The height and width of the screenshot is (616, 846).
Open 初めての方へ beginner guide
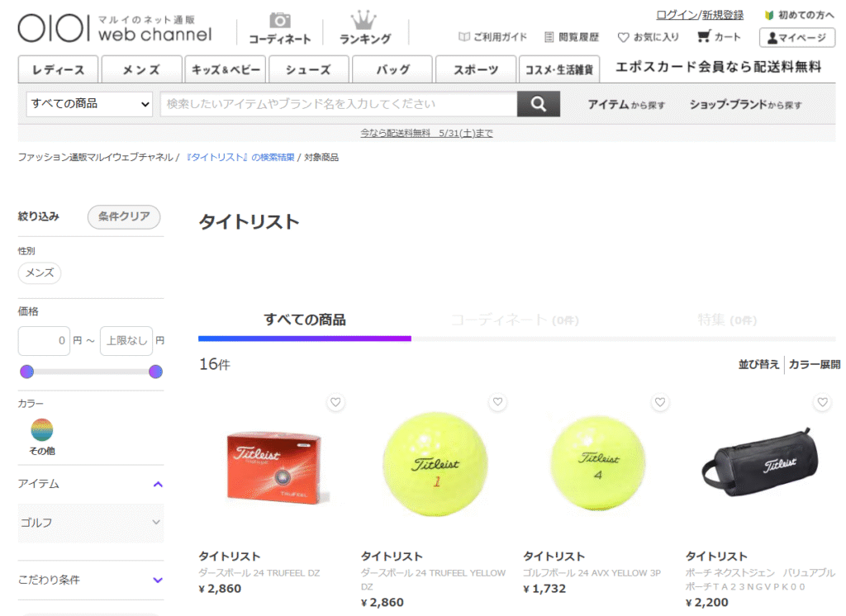[x=799, y=15]
